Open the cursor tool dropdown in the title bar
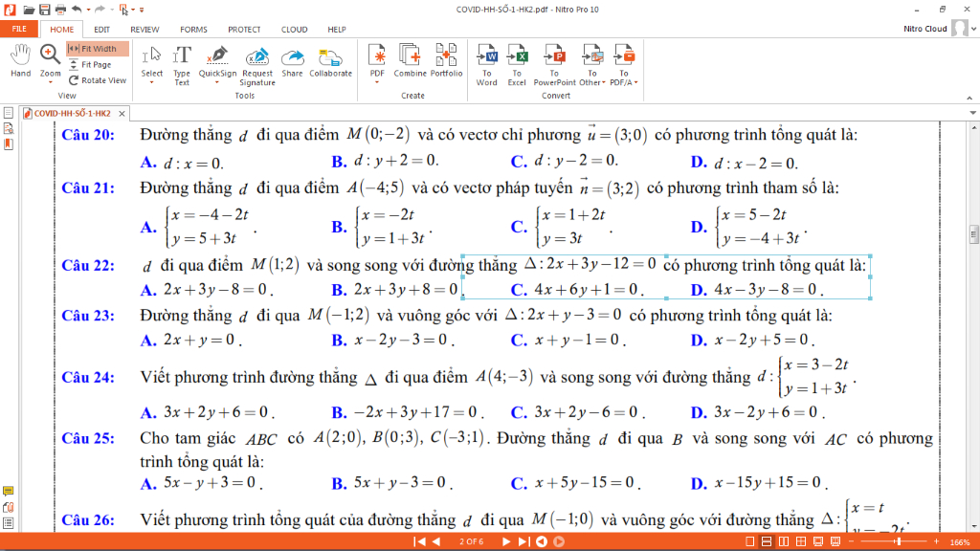 (x=133, y=10)
